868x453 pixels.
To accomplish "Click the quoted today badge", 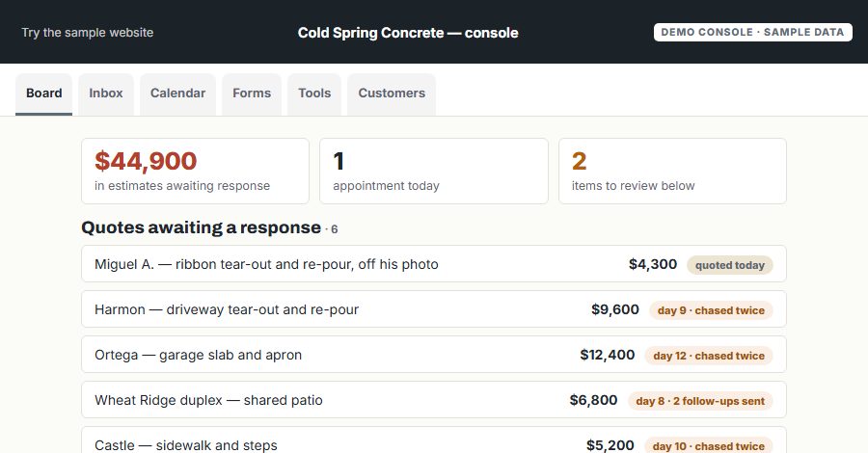I will coord(730,265).
